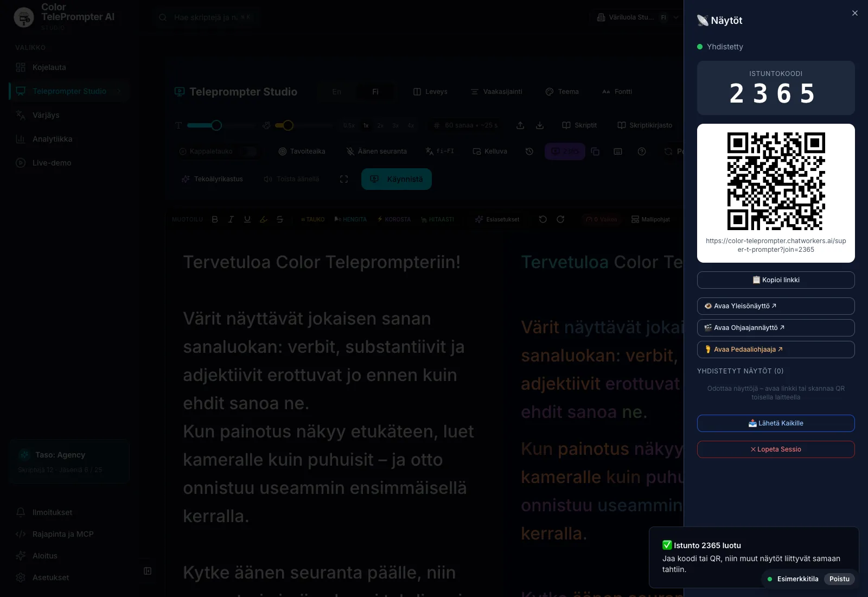Open the Teema theme dropdown
Image resolution: width=868 pixels, height=597 pixels.
[562, 92]
